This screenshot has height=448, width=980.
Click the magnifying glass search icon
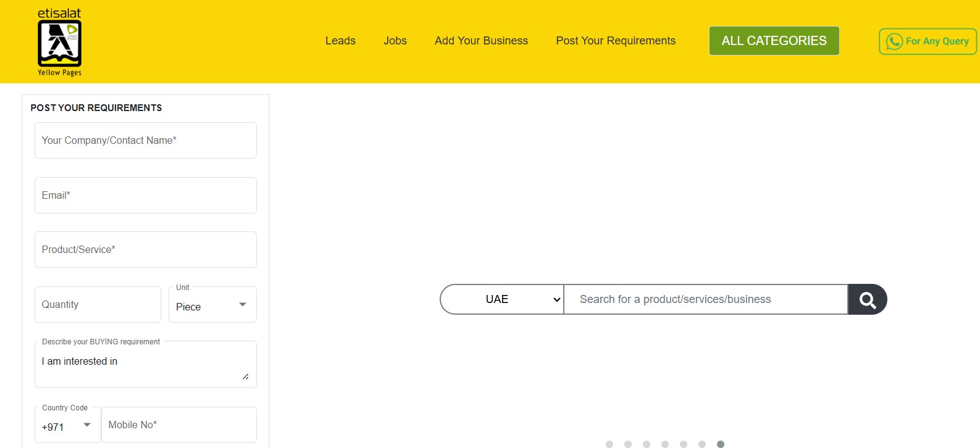[868, 300]
